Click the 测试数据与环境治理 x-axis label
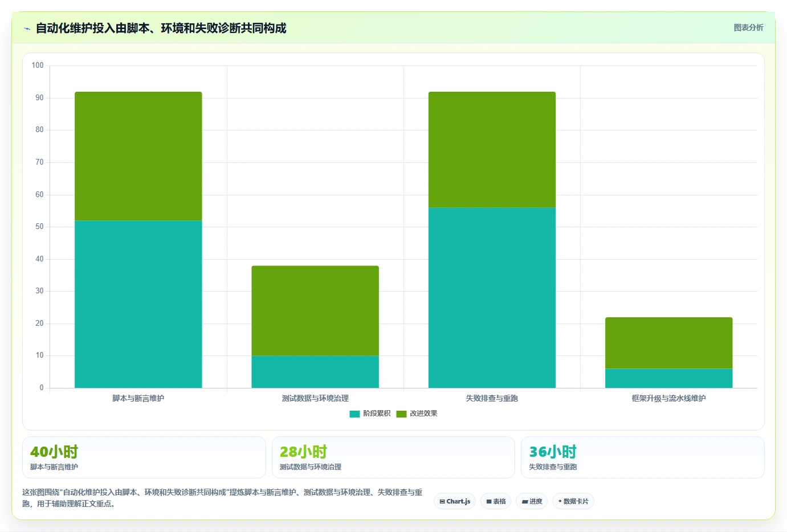This screenshot has width=787, height=532. coord(315,398)
